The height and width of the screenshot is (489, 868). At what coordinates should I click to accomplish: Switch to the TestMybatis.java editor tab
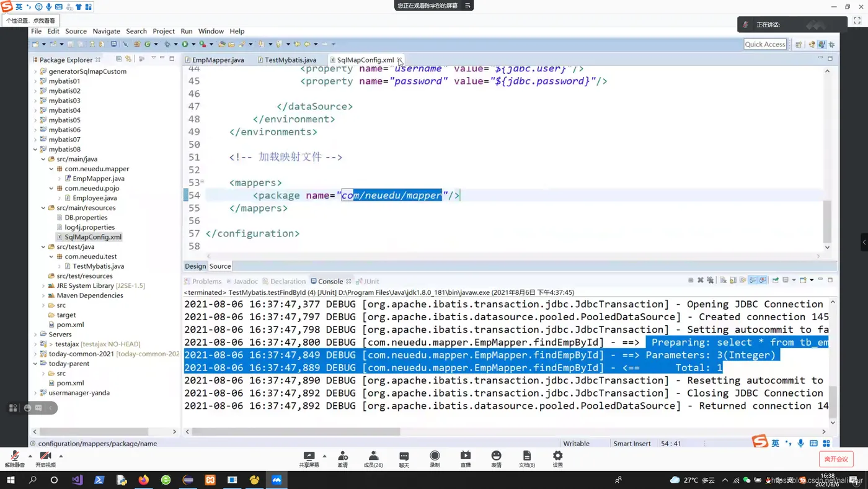[288, 60]
